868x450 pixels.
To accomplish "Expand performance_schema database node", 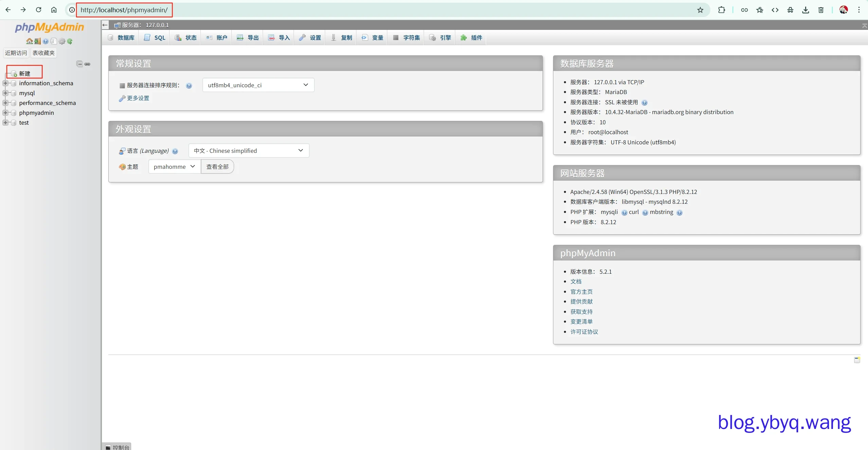I will [x=5, y=103].
